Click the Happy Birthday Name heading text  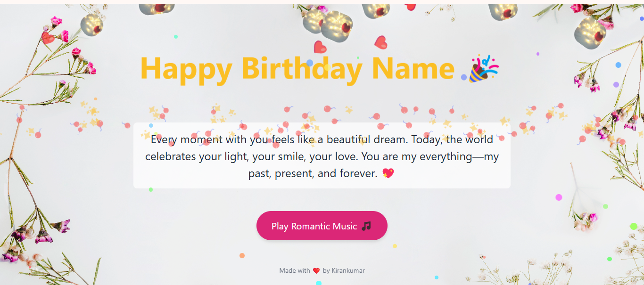(x=297, y=69)
